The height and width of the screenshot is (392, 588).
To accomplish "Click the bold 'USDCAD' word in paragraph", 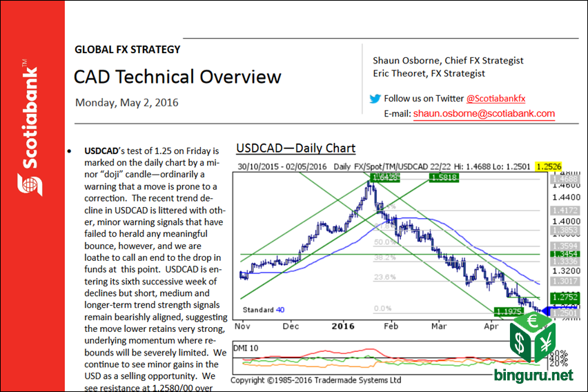I will point(101,151).
